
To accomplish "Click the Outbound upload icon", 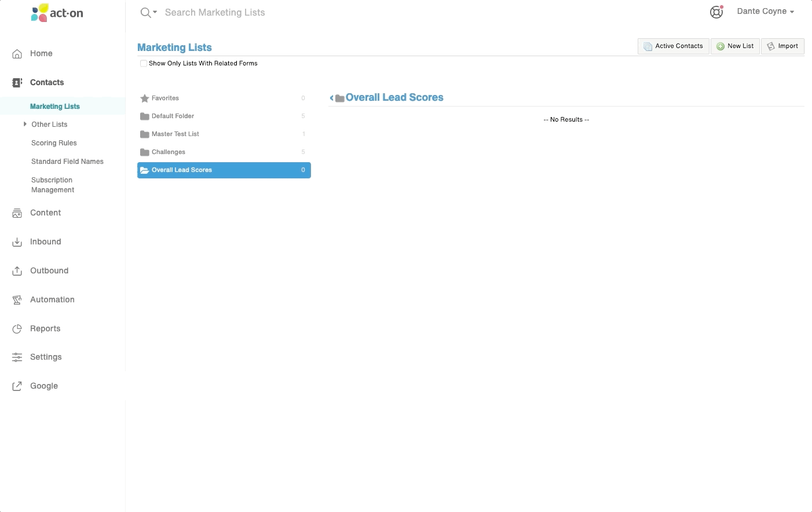I will [17, 271].
